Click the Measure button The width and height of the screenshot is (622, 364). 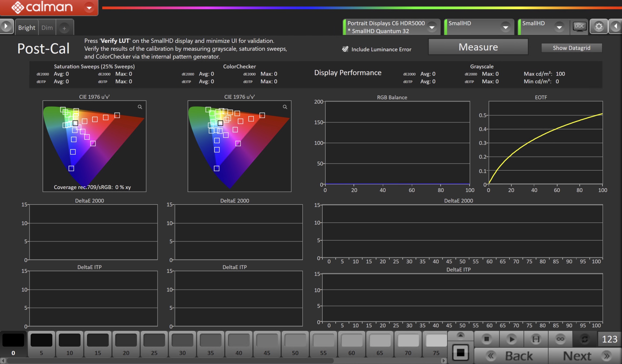[478, 47]
